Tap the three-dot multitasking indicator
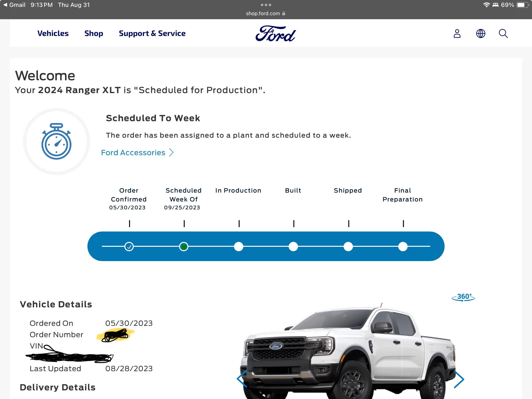Screen dimensions: 532x399 tap(266, 5)
